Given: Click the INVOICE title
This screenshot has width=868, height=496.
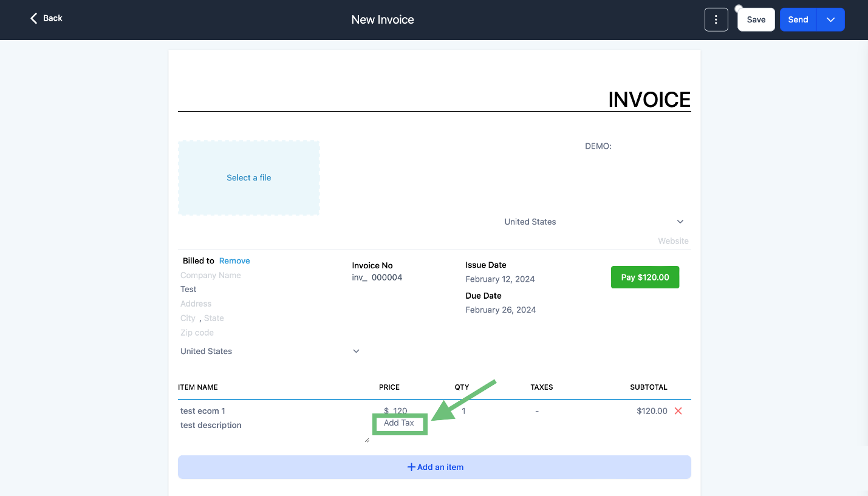Looking at the screenshot, I should pos(649,100).
